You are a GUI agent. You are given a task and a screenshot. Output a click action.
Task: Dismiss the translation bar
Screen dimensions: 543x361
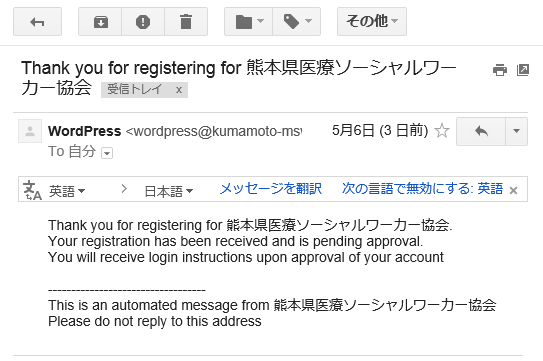point(514,190)
